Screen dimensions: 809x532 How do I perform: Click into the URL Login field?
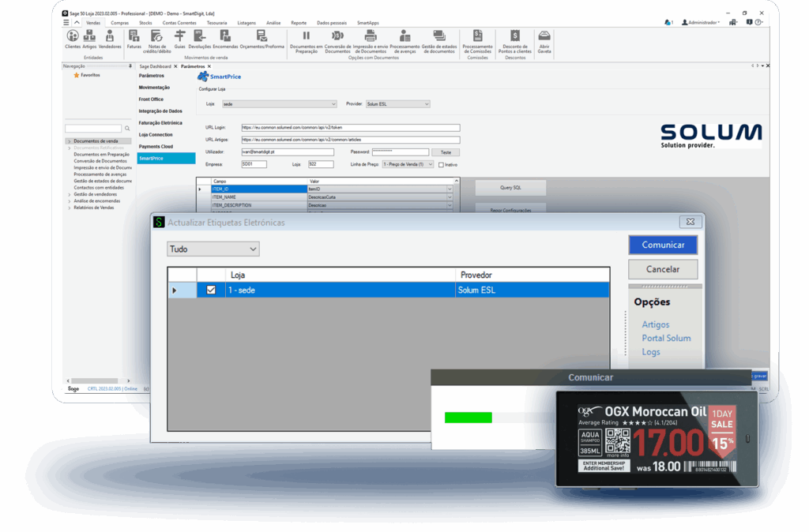pos(350,127)
